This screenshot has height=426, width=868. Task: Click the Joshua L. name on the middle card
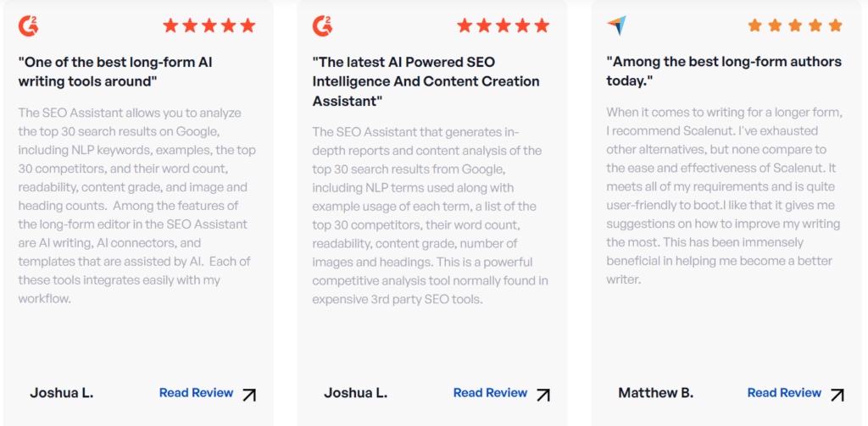click(x=355, y=393)
